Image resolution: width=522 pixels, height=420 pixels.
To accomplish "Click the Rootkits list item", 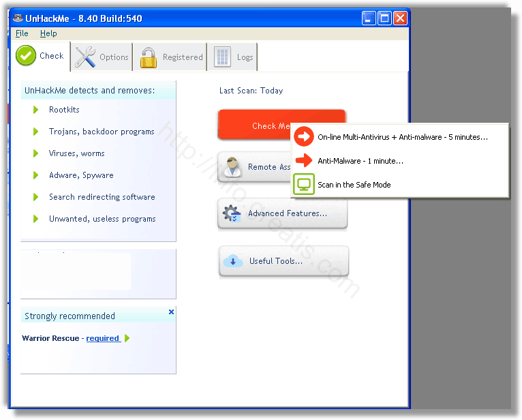I will point(64,110).
